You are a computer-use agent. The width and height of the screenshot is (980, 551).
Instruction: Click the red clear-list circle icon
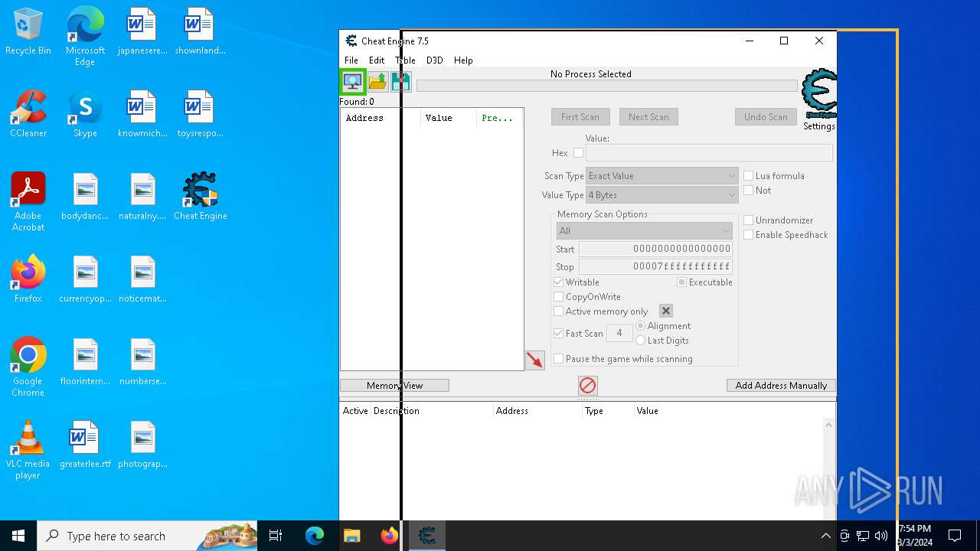[x=587, y=386]
